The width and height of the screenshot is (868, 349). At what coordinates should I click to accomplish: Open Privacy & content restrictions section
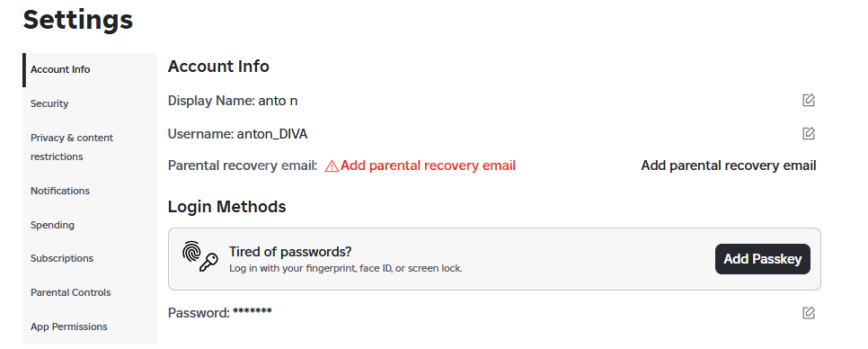[x=71, y=147]
